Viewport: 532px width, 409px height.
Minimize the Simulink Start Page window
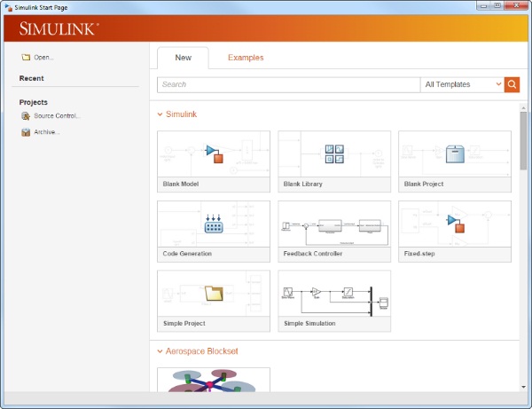[483, 5]
